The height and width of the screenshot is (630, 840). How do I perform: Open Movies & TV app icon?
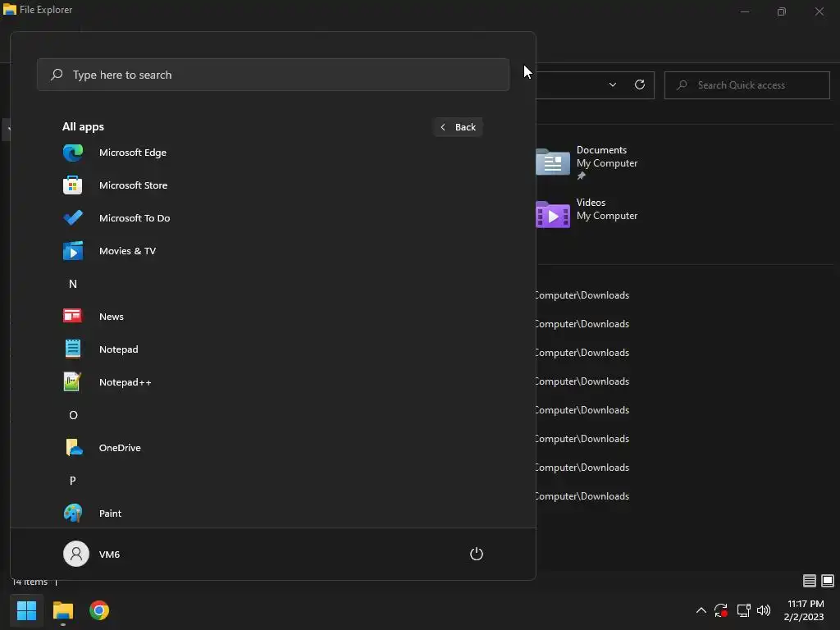(x=73, y=251)
